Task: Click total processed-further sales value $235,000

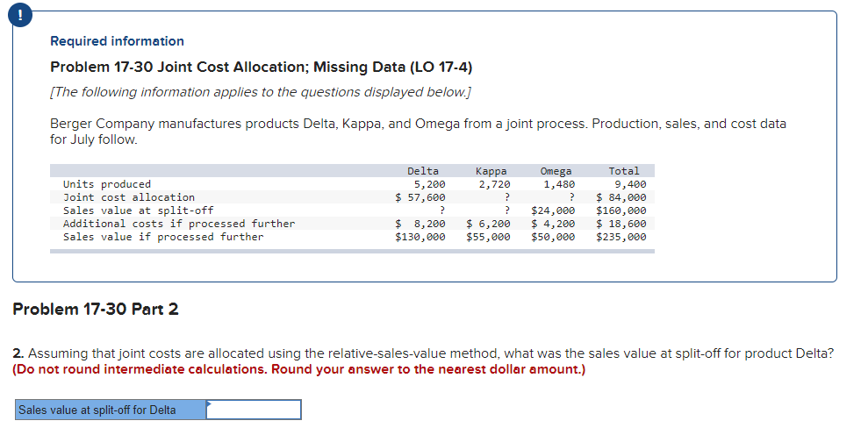Action: (621, 237)
